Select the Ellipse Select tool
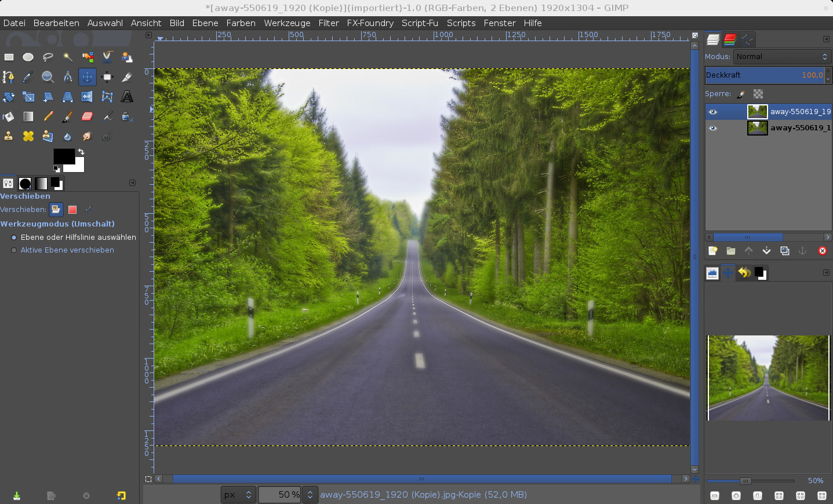The image size is (833, 504). [28, 57]
